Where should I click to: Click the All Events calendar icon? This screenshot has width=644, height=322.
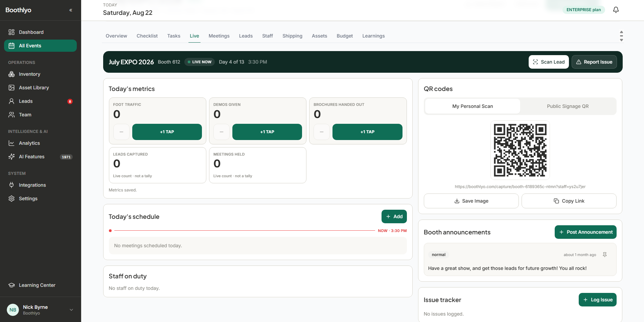coord(11,46)
